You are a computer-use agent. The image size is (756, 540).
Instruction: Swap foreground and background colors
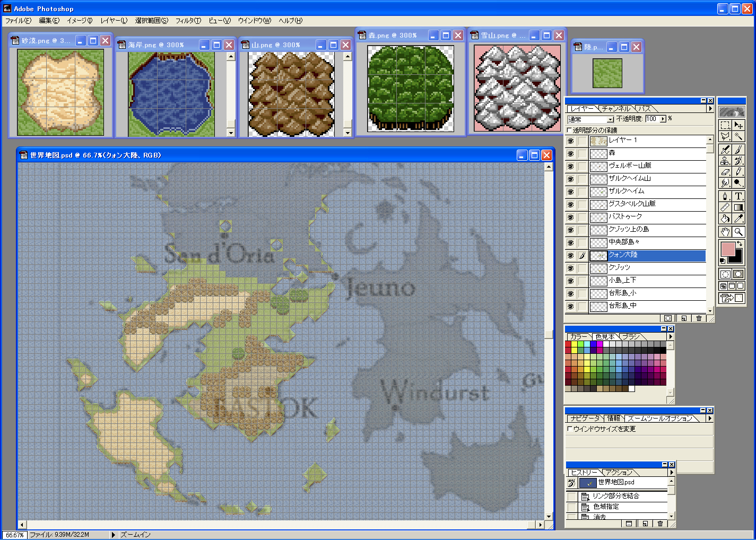point(740,244)
